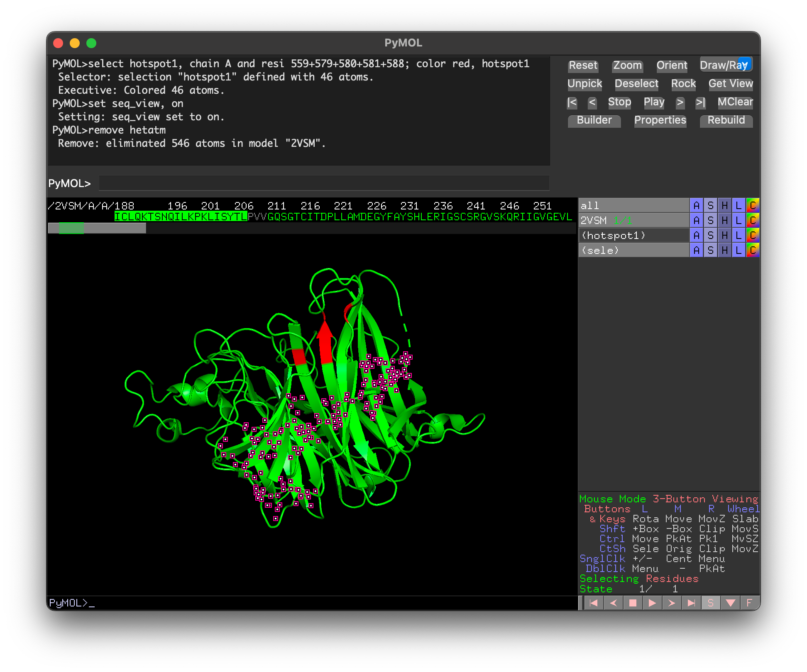The width and height of the screenshot is (807, 672).
Task: Click the step-back frame arrow in bottom bar
Action: pyautogui.click(x=613, y=603)
